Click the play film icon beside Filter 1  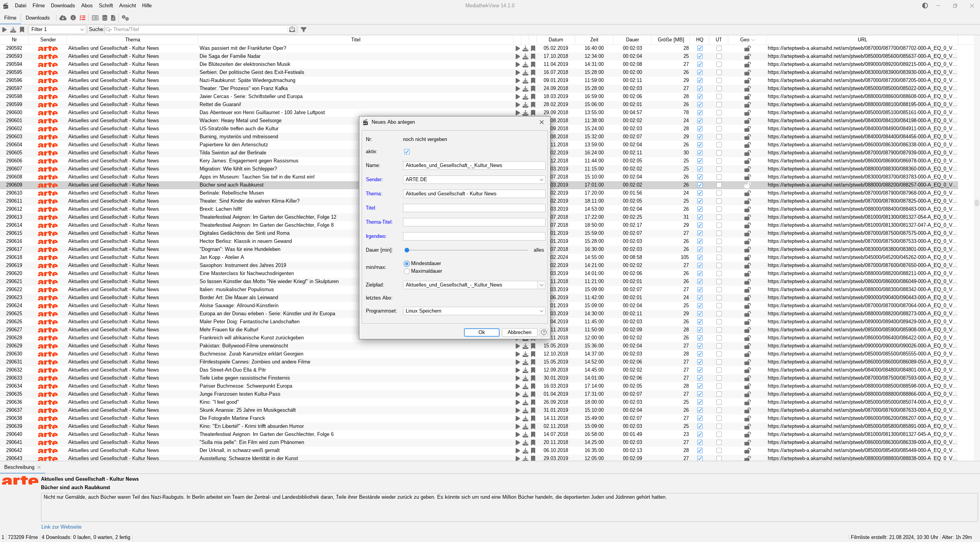click(x=5, y=29)
